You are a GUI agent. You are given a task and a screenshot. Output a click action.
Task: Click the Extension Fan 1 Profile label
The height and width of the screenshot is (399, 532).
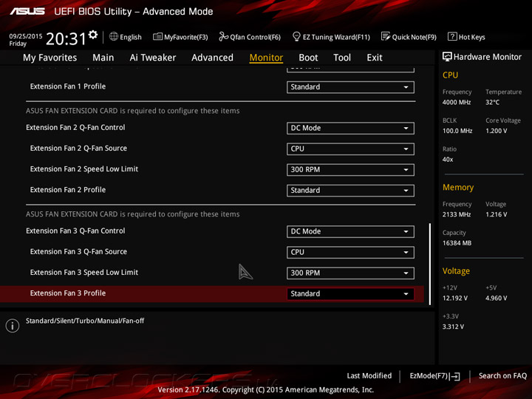pyautogui.click(x=68, y=86)
